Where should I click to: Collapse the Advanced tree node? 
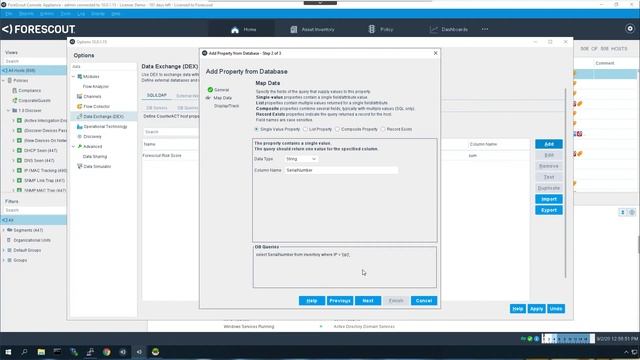tap(73, 146)
